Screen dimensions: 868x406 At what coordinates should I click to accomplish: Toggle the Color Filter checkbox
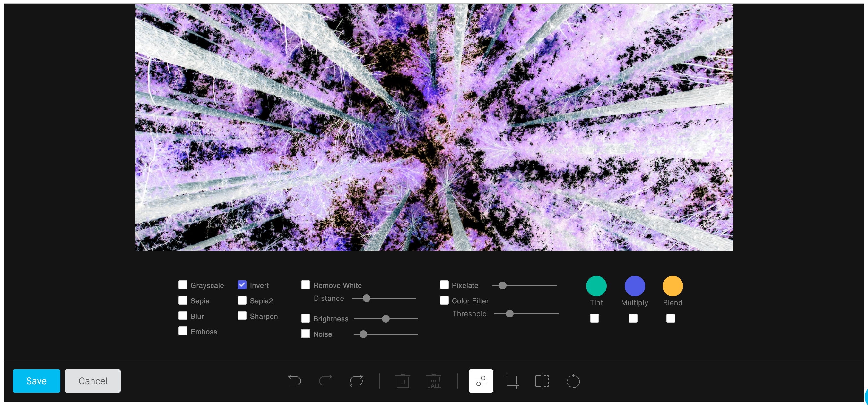(x=444, y=300)
